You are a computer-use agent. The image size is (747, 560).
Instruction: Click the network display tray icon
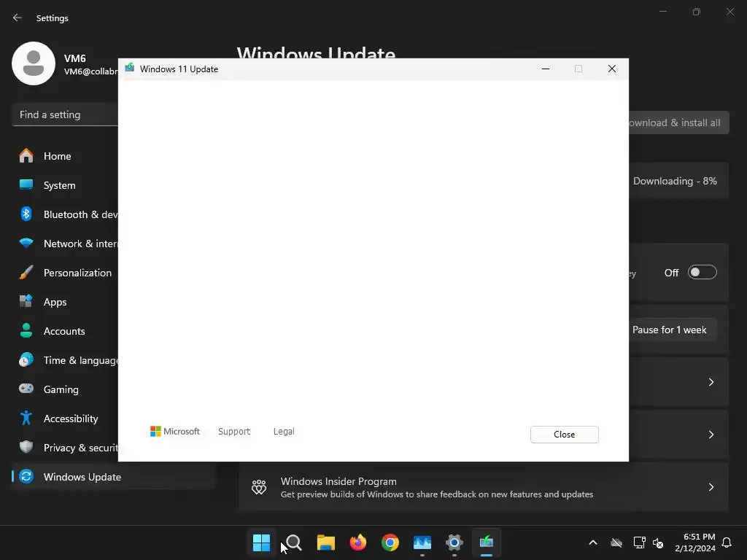[x=639, y=542]
